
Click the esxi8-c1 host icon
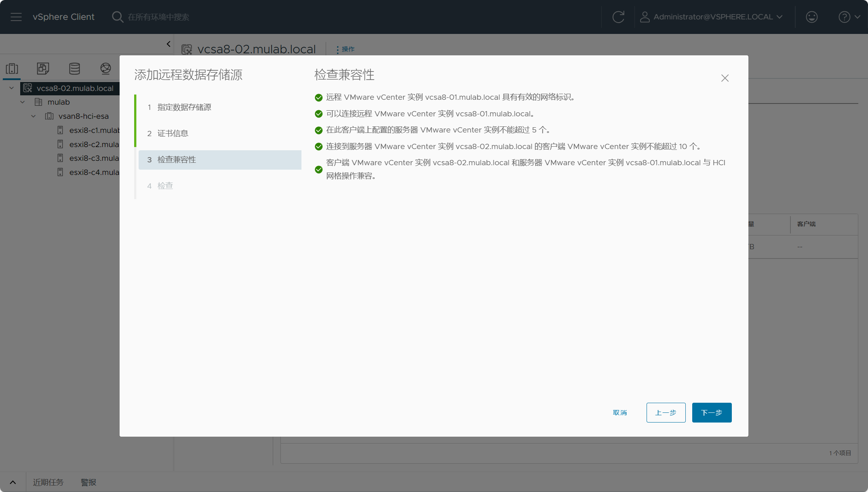click(60, 130)
